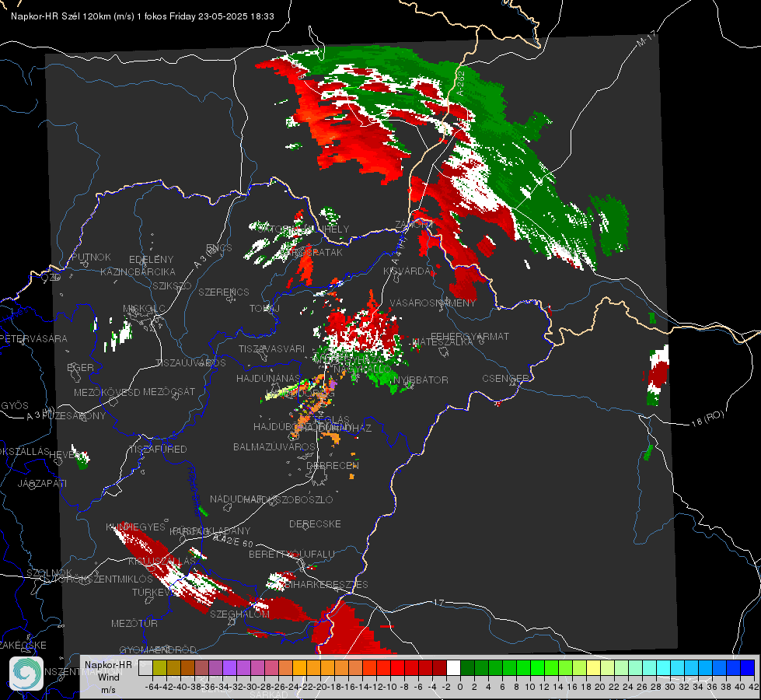Pick the dark blue swatch above 42
This screenshot has width=761, height=700.
[x=748, y=667]
